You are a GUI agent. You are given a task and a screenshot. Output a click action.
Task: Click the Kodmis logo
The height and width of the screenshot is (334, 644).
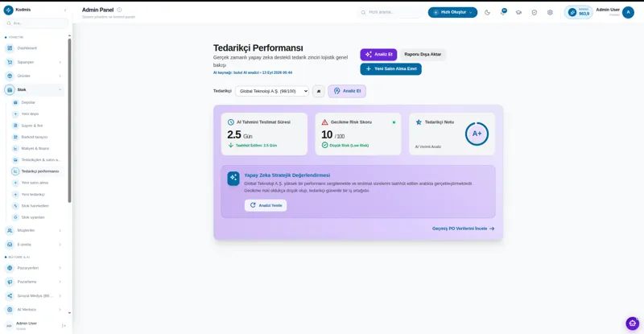[8, 10]
